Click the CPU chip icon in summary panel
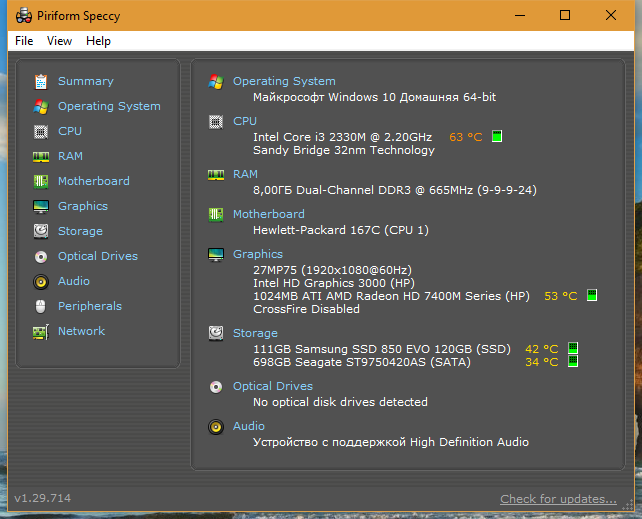 tap(216, 122)
